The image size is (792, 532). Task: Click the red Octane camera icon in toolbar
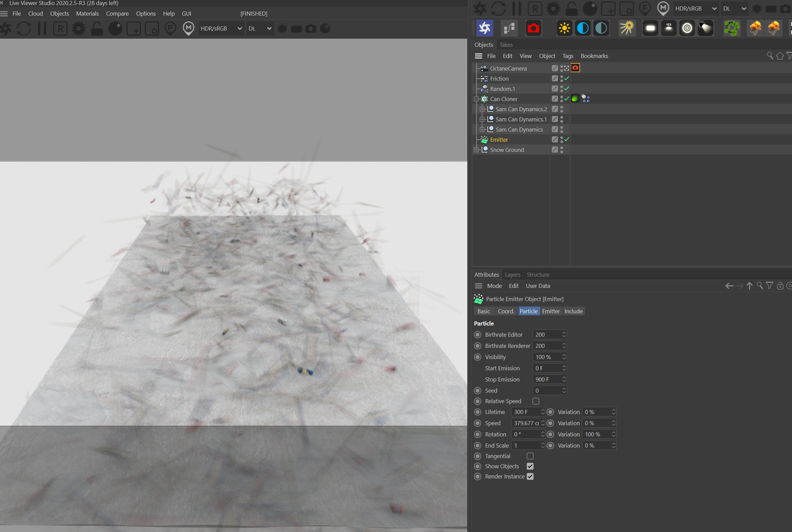coord(533,28)
